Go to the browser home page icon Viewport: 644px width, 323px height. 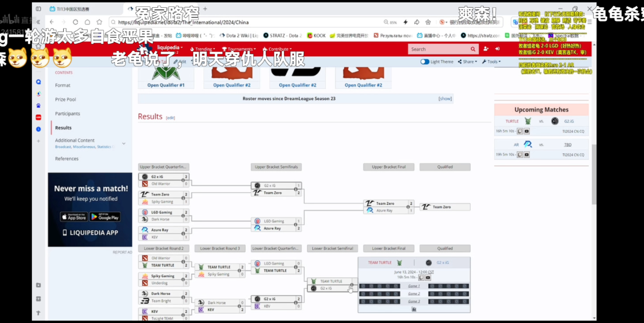point(87,22)
